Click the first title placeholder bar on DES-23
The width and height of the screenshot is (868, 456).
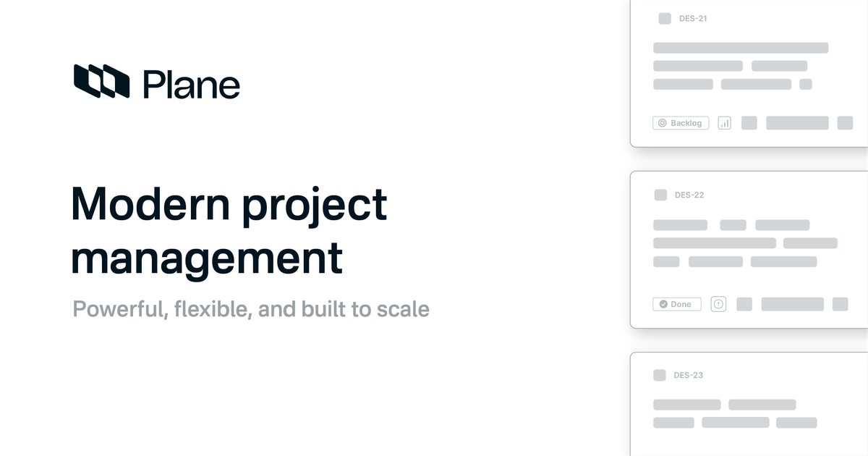pyautogui.click(x=687, y=405)
